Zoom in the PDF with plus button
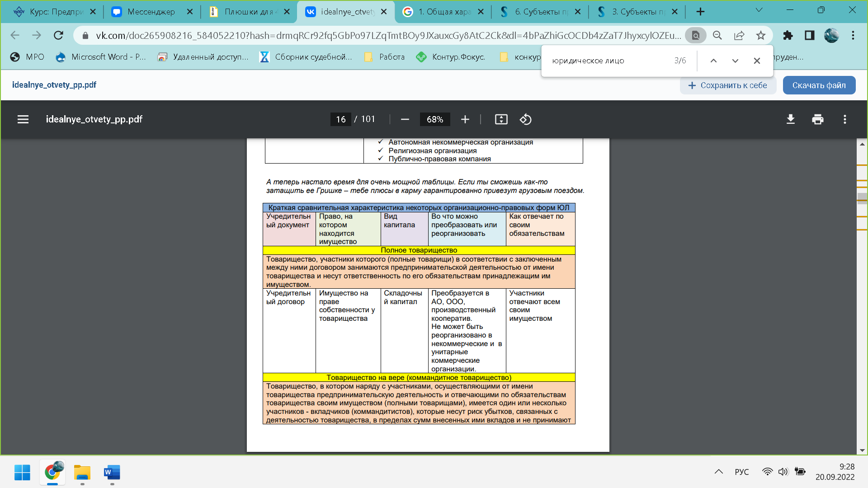 [x=465, y=119]
